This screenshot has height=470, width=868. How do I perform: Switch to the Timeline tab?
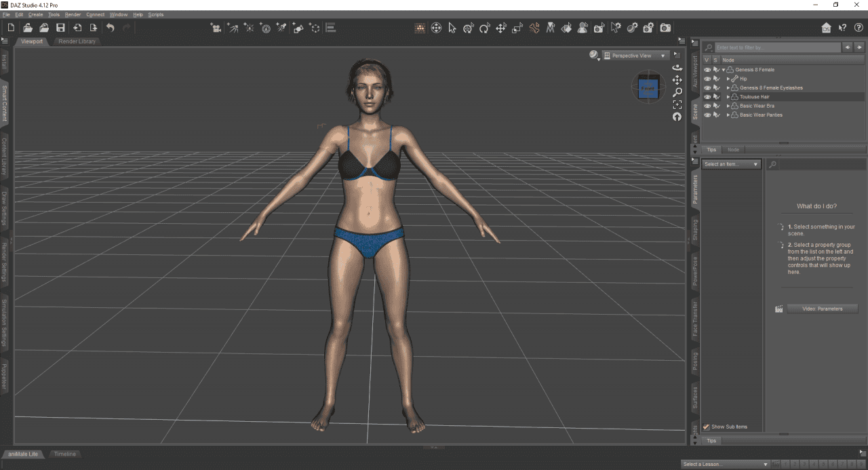coord(65,454)
